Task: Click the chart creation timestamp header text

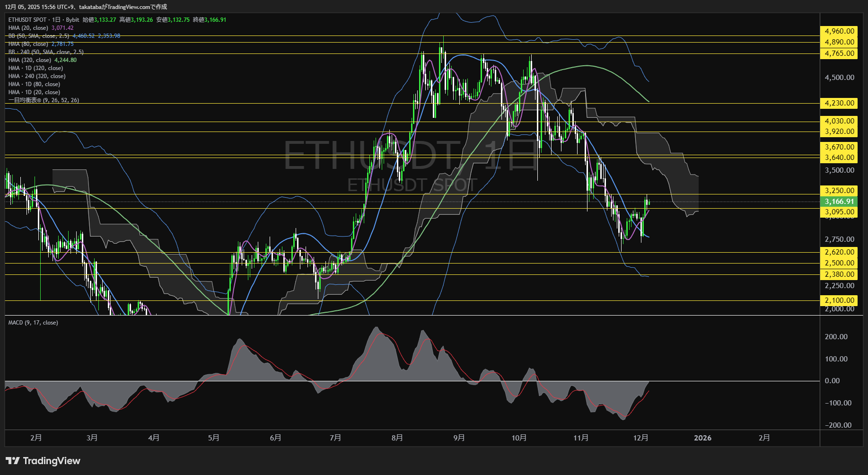Action: pos(86,7)
